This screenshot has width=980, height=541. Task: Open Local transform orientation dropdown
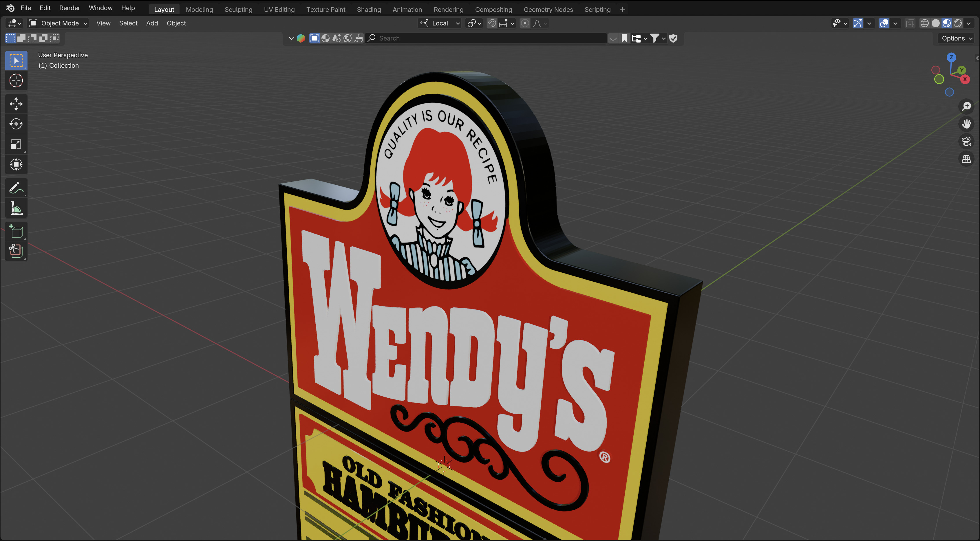pos(440,23)
